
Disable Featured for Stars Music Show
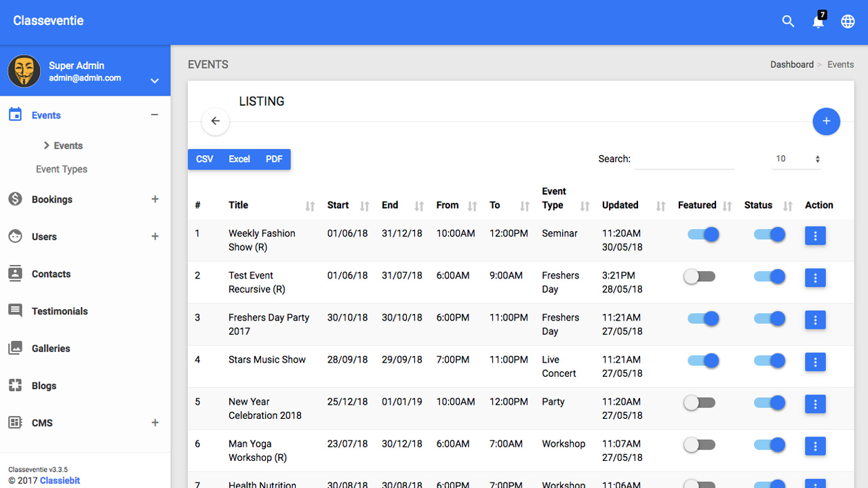point(703,361)
